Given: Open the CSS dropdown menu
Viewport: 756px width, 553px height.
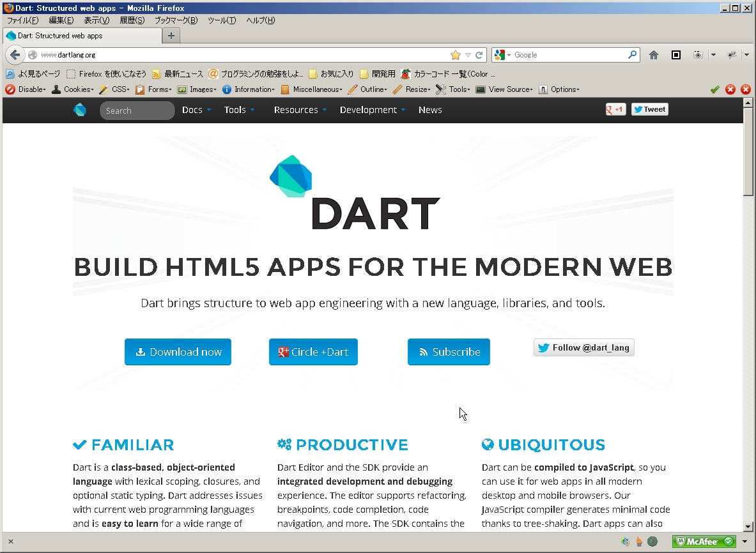Looking at the screenshot, I should click(x=114, y=89).
